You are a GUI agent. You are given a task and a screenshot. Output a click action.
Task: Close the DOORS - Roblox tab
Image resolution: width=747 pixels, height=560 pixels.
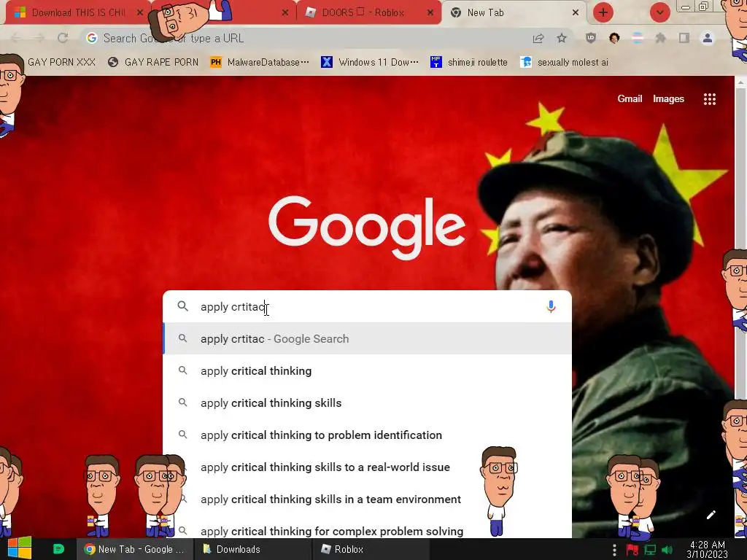(x=430, y=13)
